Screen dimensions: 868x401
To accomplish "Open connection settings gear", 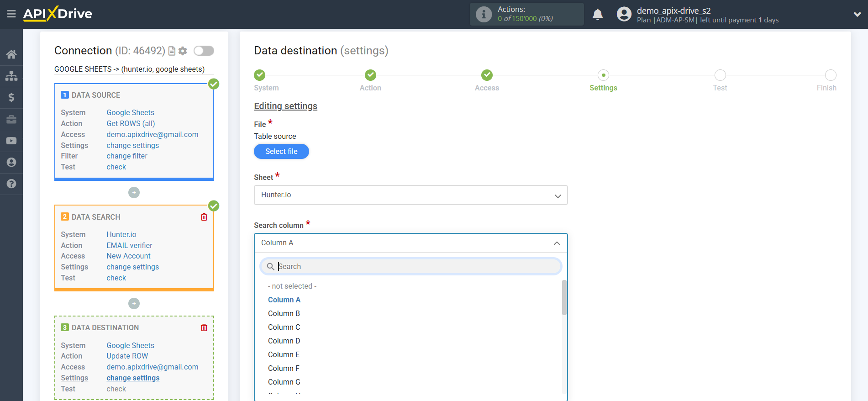I will point(183,51).
